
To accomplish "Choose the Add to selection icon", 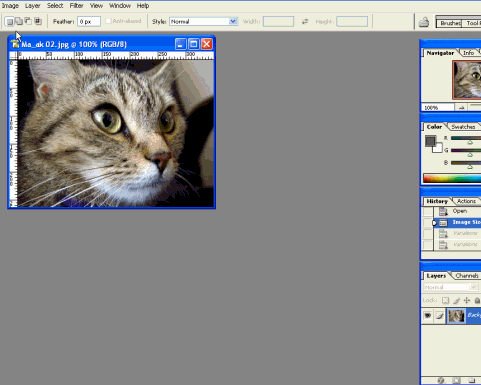I will [x=19, y=22].
